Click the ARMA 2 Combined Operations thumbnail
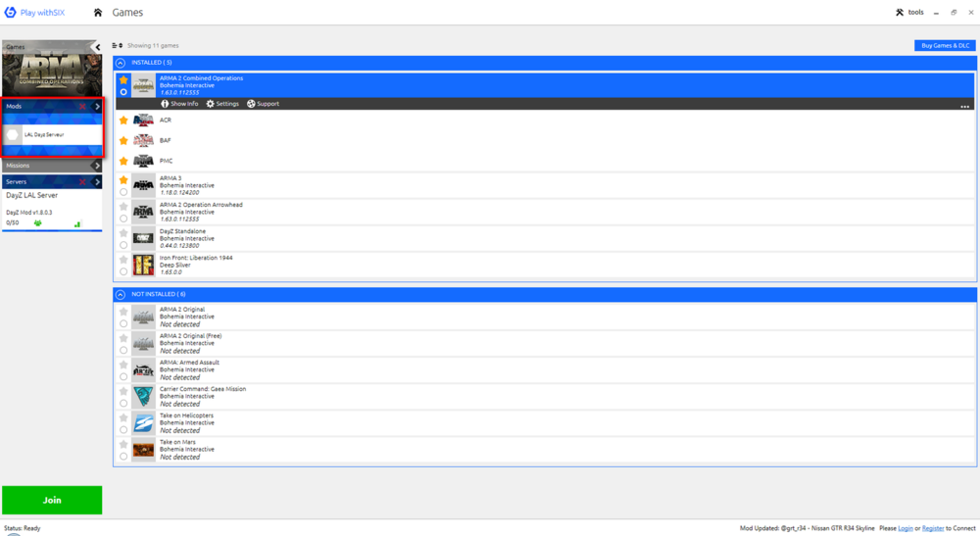The image size is (980, 536). (143, 85)
